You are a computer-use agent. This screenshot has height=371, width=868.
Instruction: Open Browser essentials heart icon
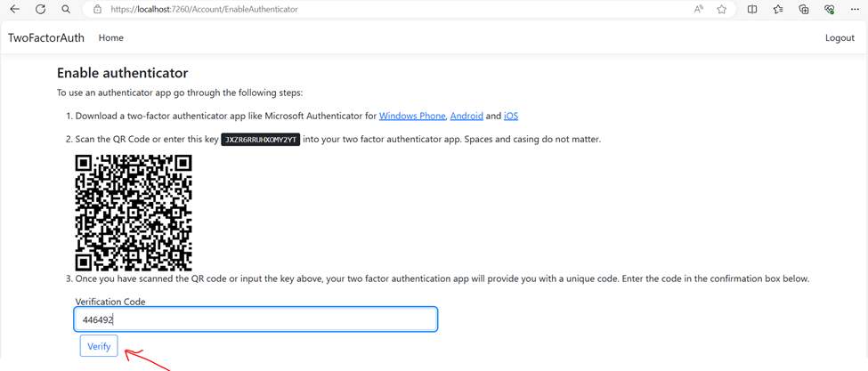pos(829,9)
